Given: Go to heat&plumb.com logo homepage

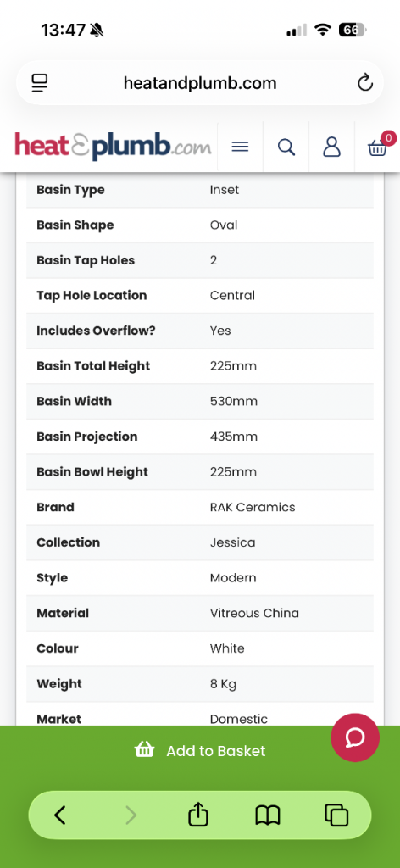Looking at the screenshot, I should pos(113,147).
